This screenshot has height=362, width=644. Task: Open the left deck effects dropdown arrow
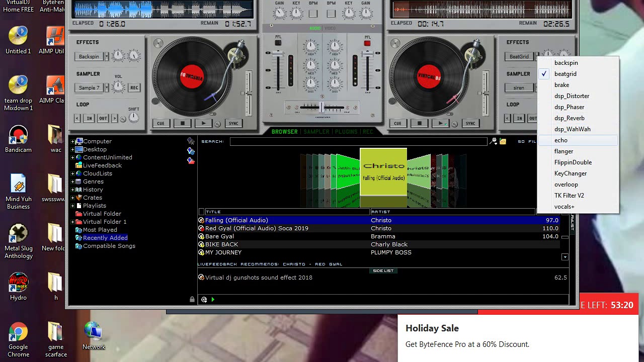pyautogui.click(x=106, y=57)
